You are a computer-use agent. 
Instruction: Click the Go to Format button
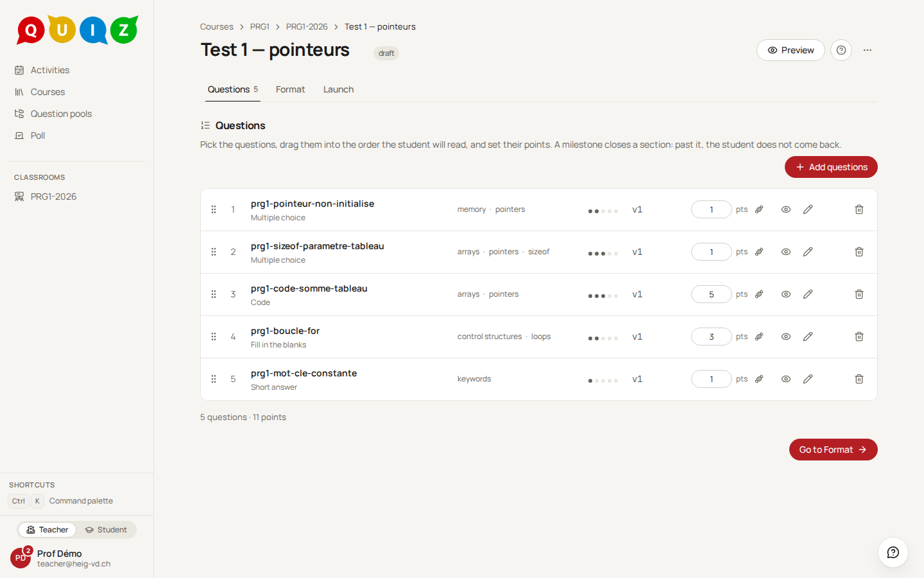click(x=833, y=450)
